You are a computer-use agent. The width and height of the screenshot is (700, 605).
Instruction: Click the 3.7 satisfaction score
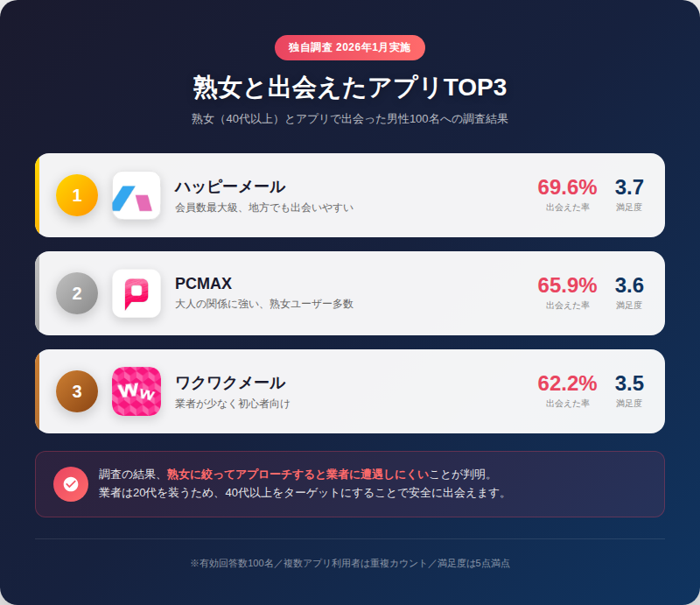tap(629, 187)
